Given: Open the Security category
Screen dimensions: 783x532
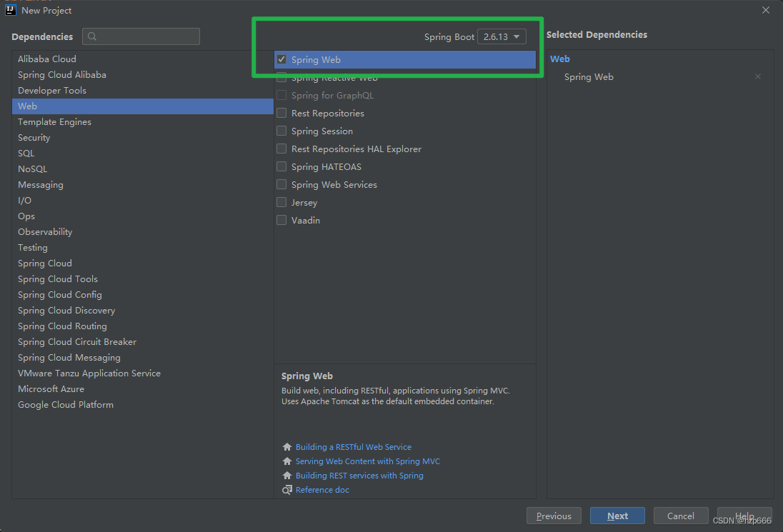Looking at the screenshot, I should [143, 138].
